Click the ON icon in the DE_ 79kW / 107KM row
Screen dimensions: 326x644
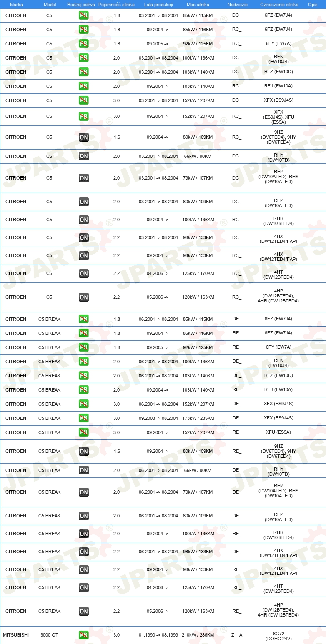coord(83,492)
